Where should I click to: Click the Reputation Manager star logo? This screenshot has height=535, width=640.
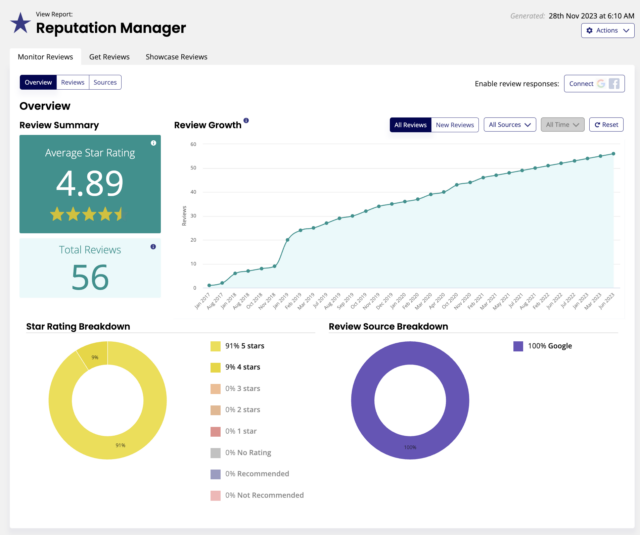tap(20, 22)
